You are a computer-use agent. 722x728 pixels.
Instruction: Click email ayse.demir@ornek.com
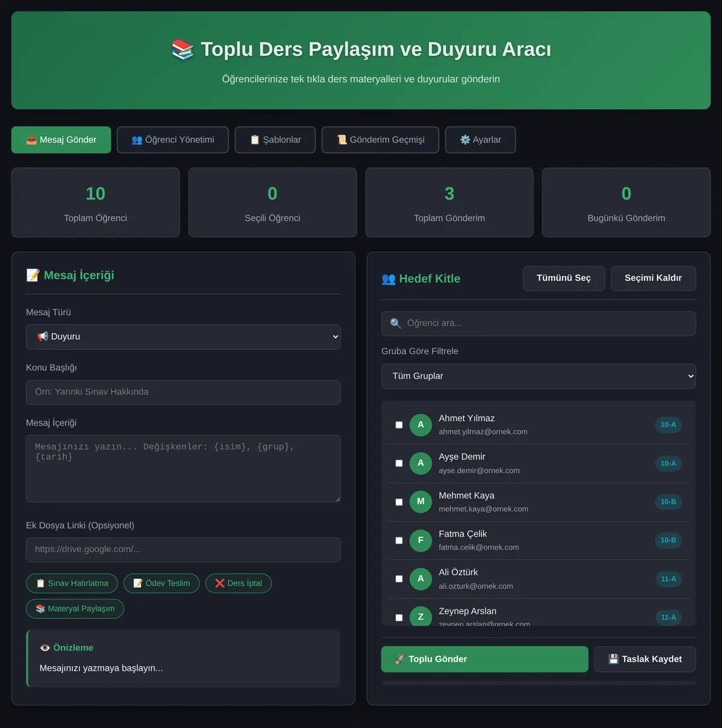(x=479, y=470)
